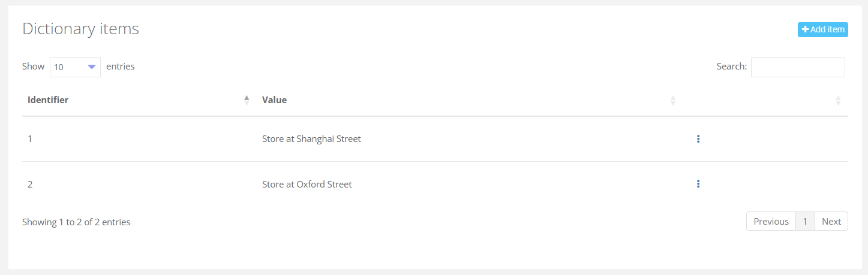Click the Search label beside the field
Screen dimensions: 868x275
(x=731, y=67)
